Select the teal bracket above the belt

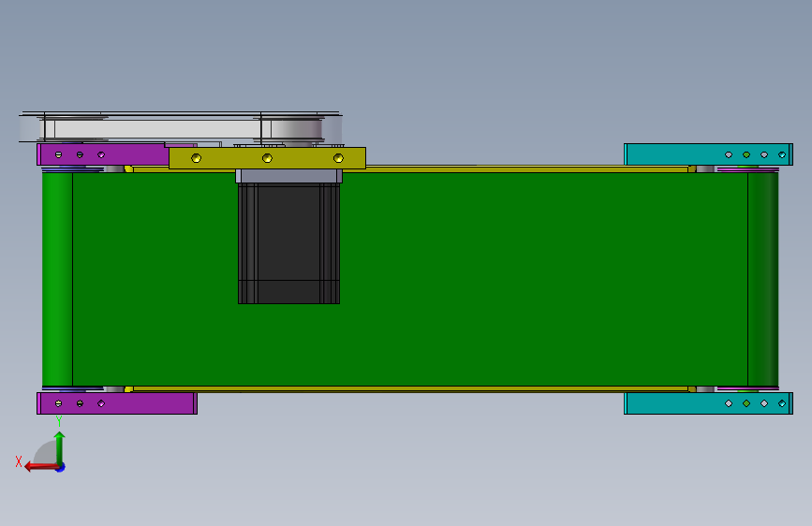click(708, 154)
